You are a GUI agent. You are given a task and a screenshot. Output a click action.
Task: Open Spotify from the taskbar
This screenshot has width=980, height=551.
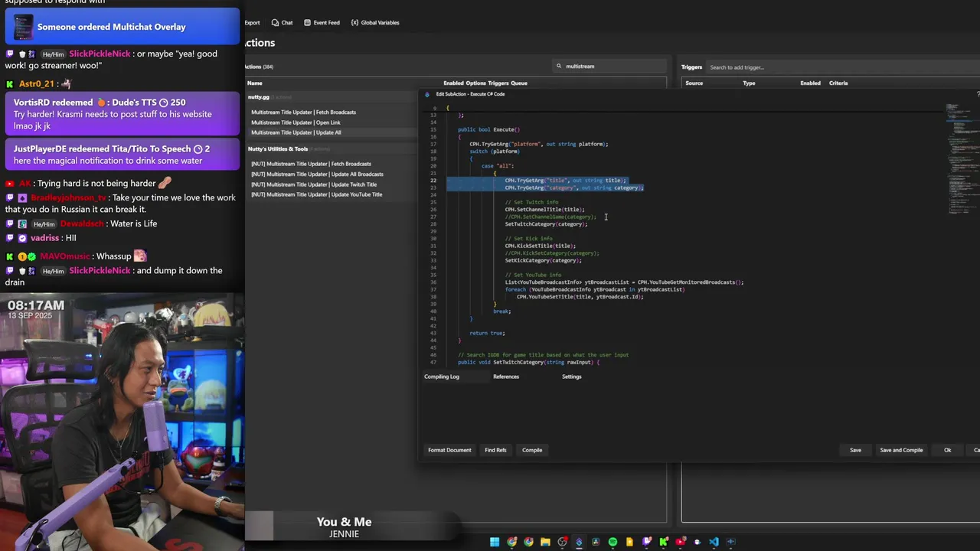click(612, 542)
